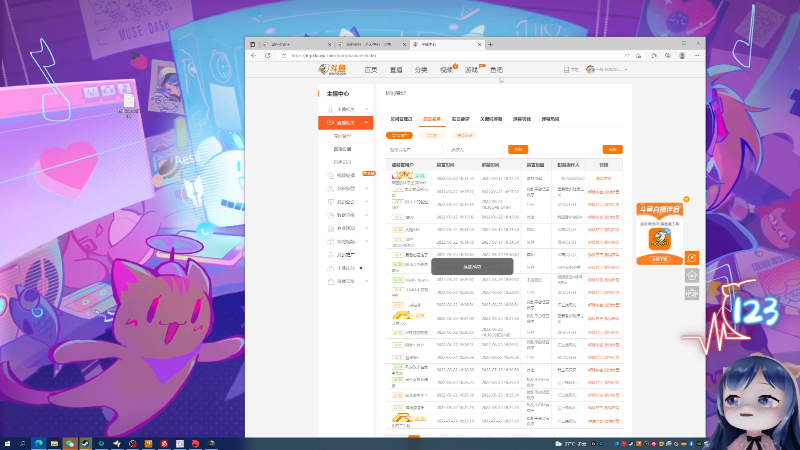This screenshot has height=450, width=800.
Task: Open 游戏 in site navigation
Action: click(x=471, y=70)
